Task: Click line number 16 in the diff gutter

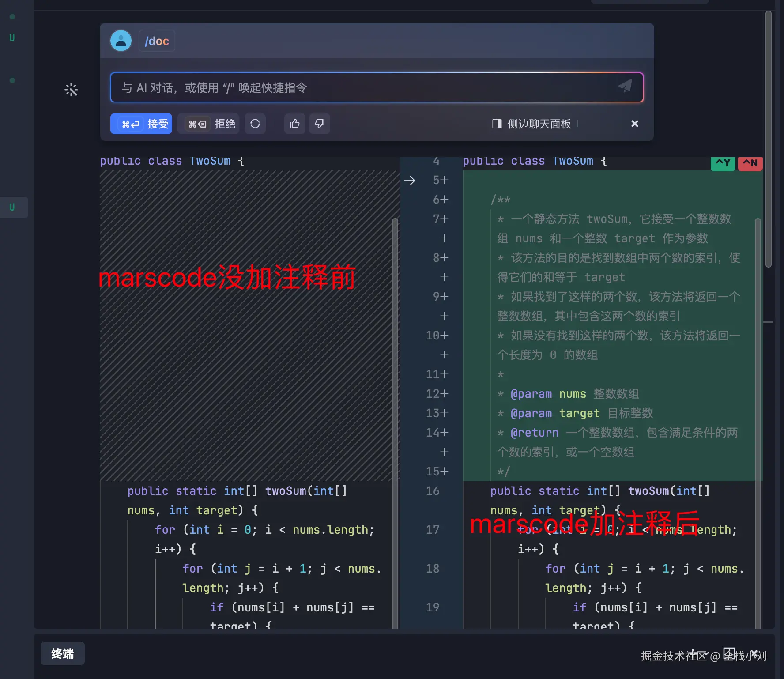Action: (x=433, y=491)
